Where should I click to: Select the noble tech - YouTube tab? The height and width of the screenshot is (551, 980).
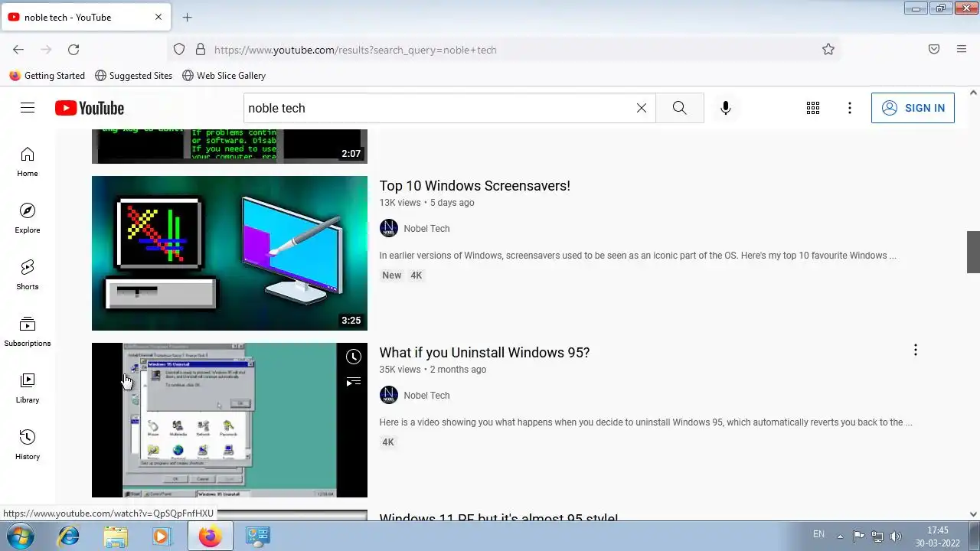click(85, 17)
